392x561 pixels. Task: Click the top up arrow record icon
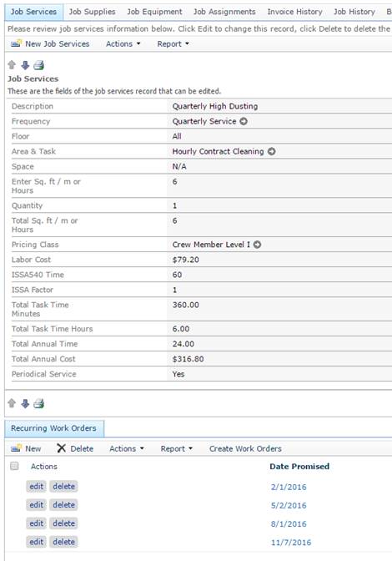12,65
